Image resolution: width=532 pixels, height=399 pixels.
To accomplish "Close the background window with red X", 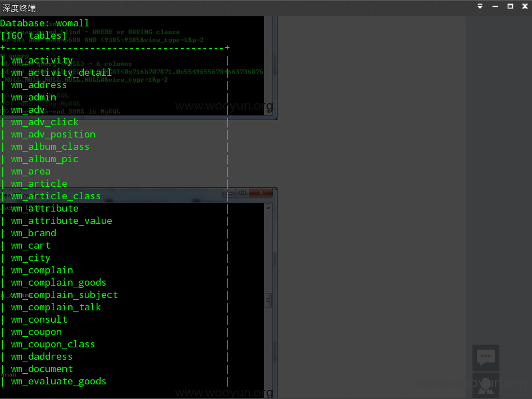I will (x=261, y=192).
